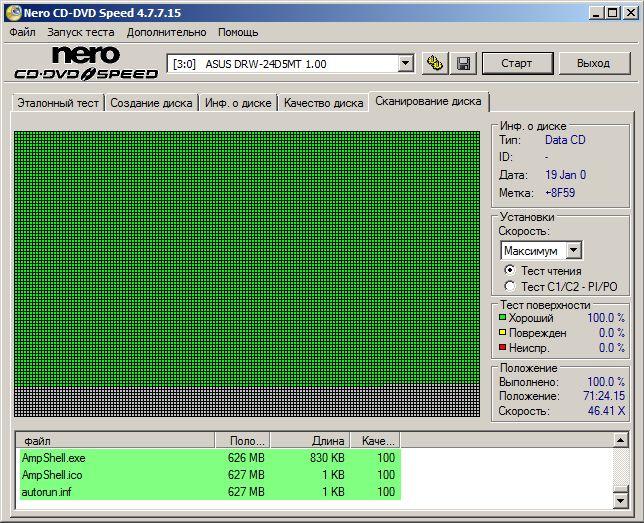This screenshot has height=523, width=644.
Task: Open the Дополнительно menu
Action: [166, 32]
